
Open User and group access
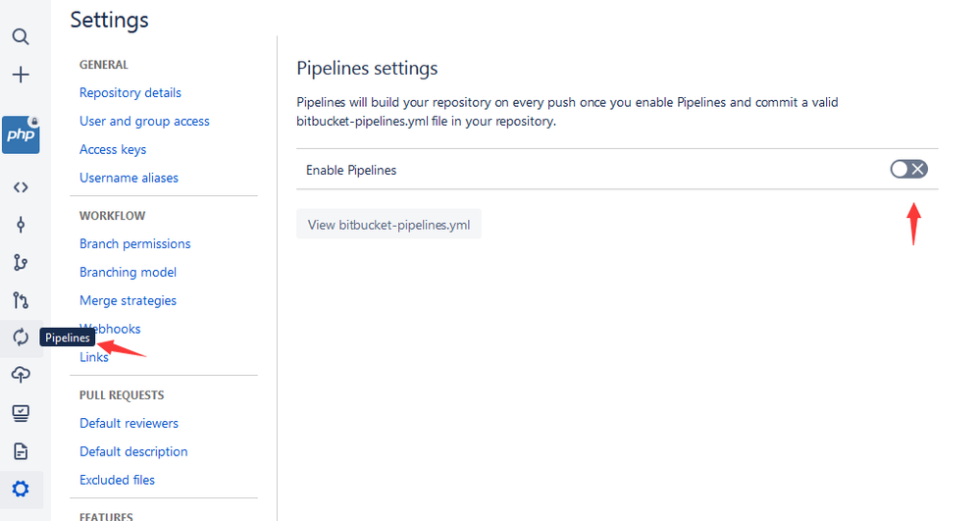pos(144,122)
